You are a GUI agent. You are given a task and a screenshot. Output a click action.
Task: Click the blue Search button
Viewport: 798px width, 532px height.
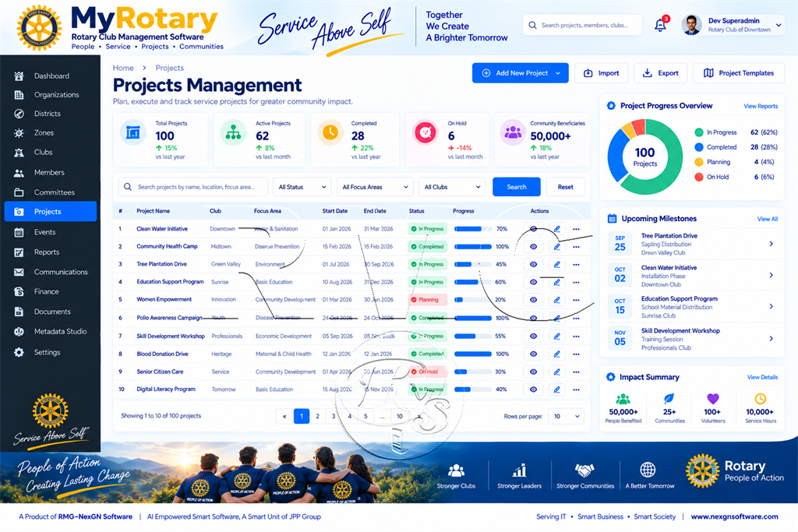click(x=517, y=187)
